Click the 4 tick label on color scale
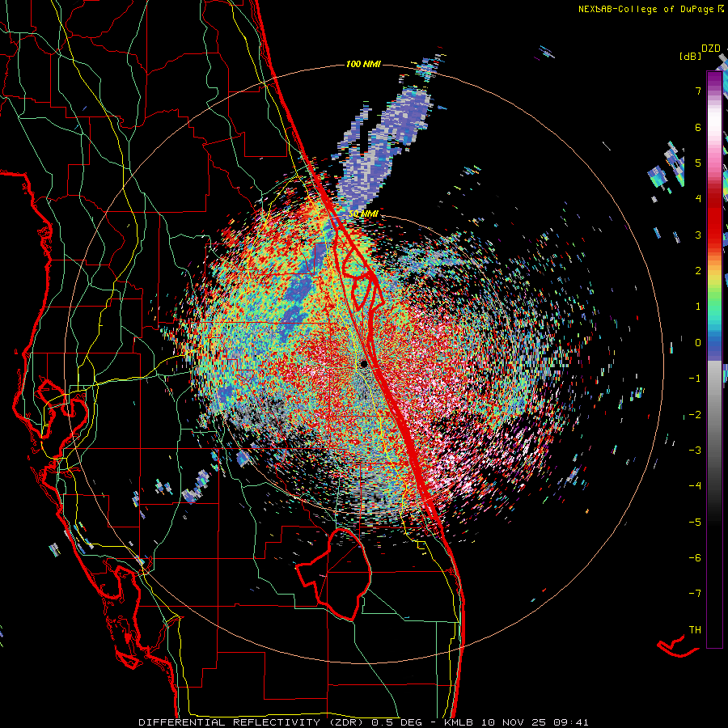Image resolution: width=728 pixels, height=728 pixels. point(698,198)
